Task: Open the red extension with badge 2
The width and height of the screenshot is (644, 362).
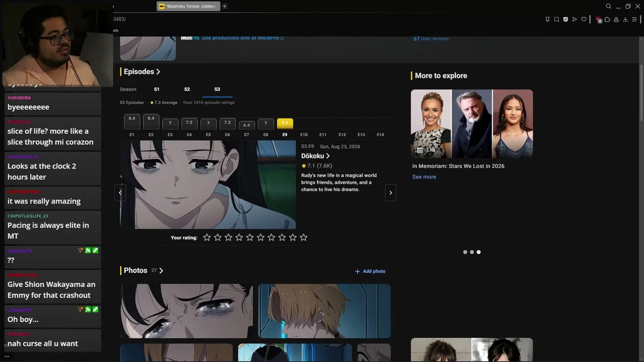Action: tap(599, 20)
